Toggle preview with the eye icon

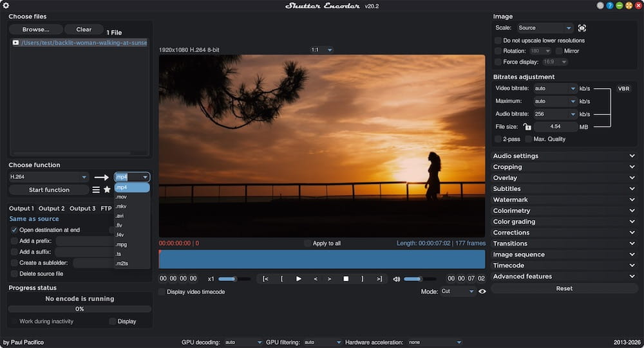482,291
